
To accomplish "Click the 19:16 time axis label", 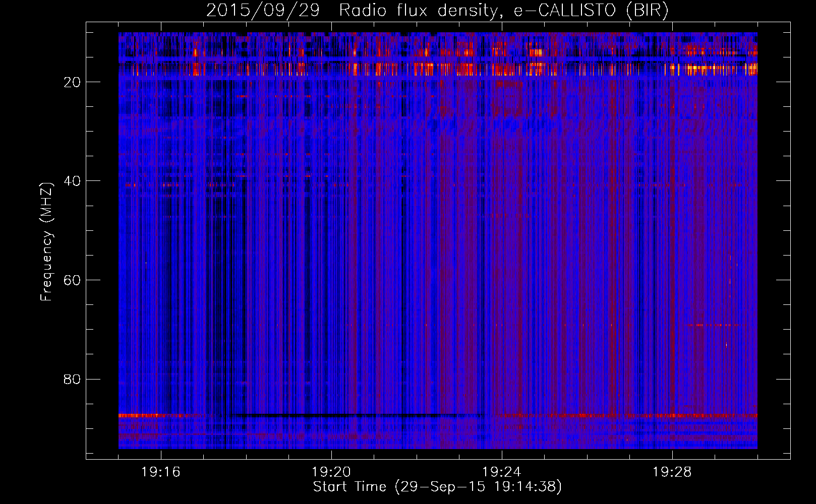I will 160,472.
